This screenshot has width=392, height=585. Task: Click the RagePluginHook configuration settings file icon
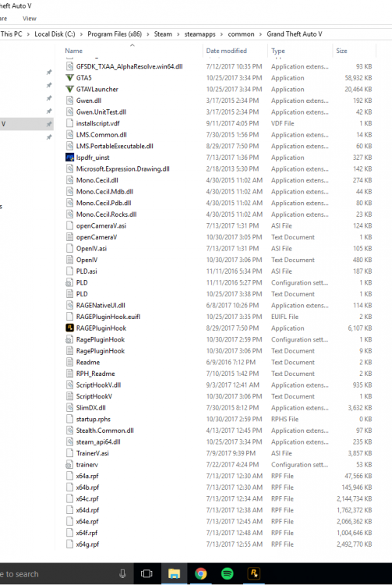coord(69,339)
